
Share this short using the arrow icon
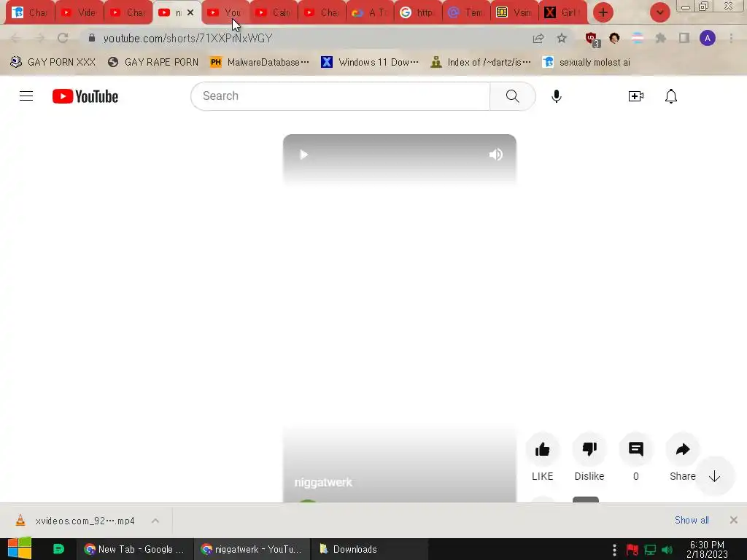683,449
